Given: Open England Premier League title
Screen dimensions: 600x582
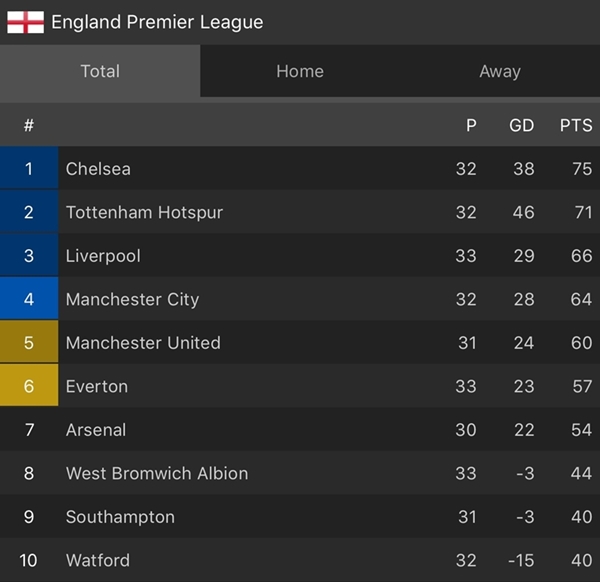Looking at the screenshot, I should [x=157, y=22].
